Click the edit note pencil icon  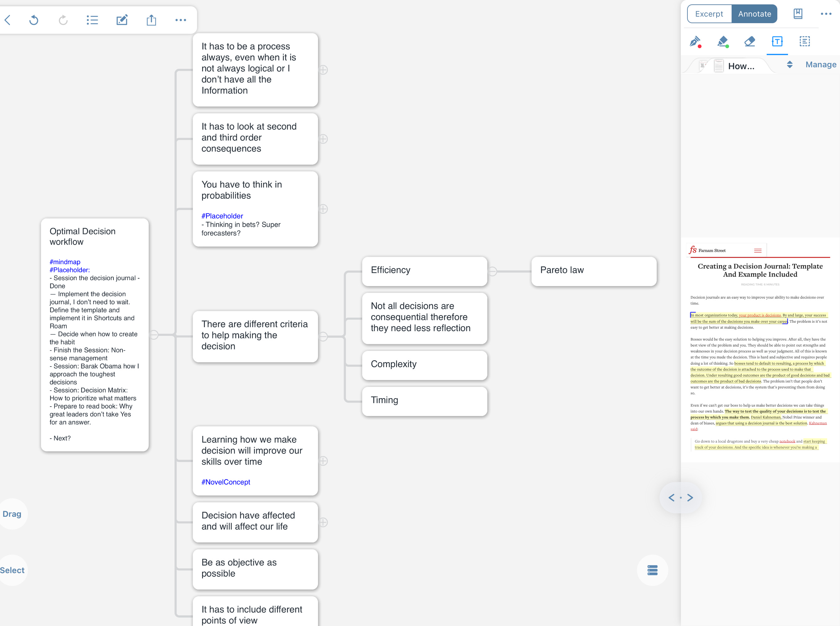pos(122,20)
